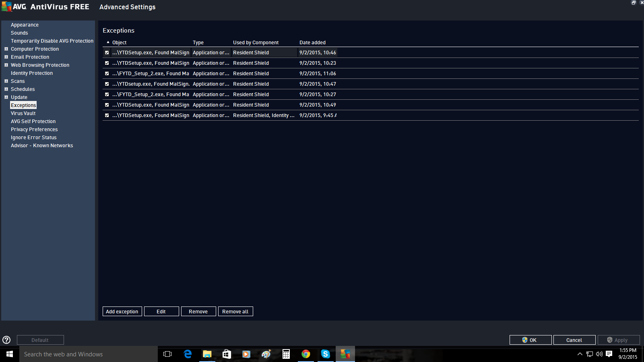Expand Web Browsing Protection node

pos(6,65)
